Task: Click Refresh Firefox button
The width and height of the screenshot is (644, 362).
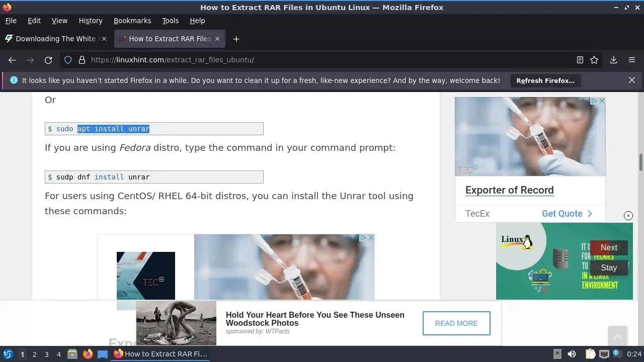Action: tap(545, 80)
